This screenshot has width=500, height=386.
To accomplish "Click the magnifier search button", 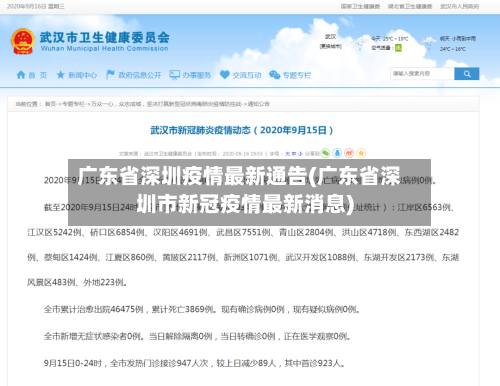I will point(466,74).
